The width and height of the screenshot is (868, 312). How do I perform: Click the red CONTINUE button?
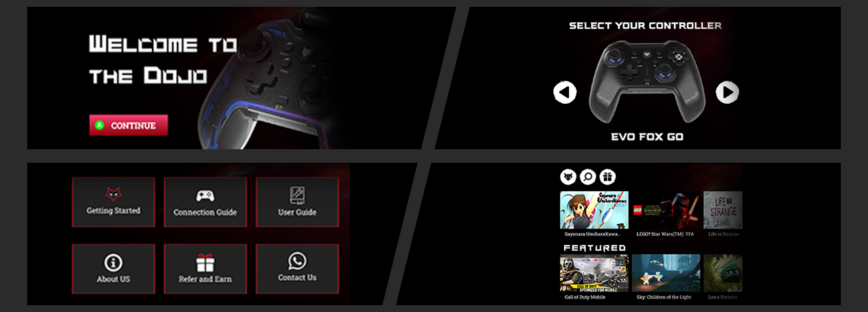point(128,125)
